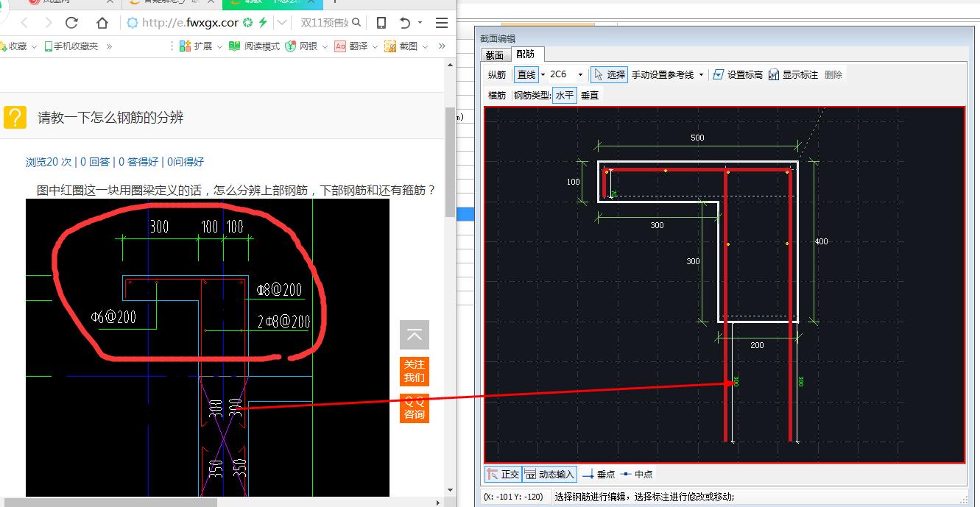The height and width of the screenshot is (507, 980).
Task: Expand the 直线 draw mode dropdown arrow
Action: (x=543, y=74)
